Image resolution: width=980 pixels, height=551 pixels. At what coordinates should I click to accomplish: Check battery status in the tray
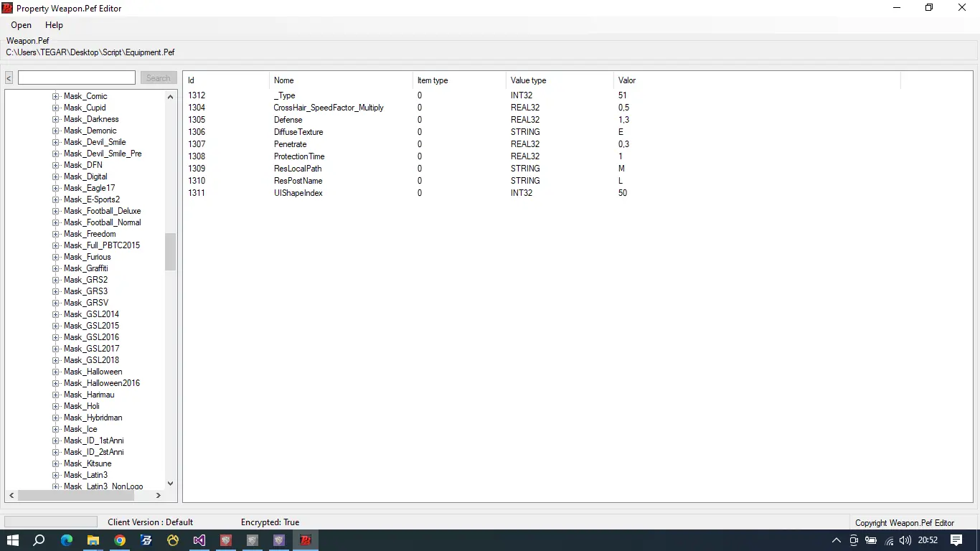point(871,540)
